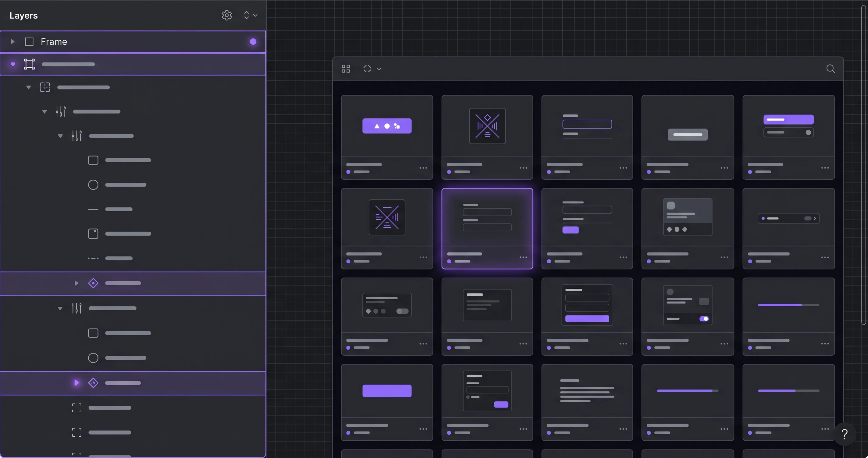The height and width of the screenshot is (458, 868).
Task: Click the square icon beside Frame
Action: click(x=29, y=41)
